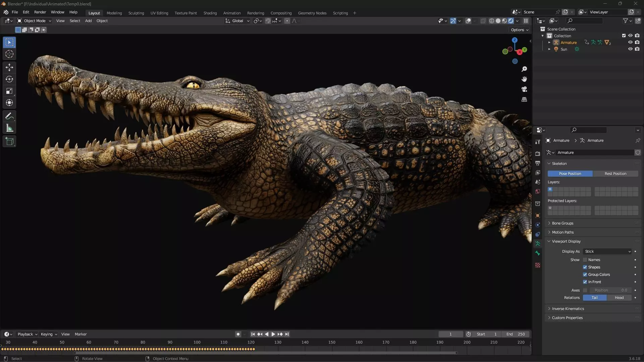Open the Object Constraints properties tab
The height and width of the screenshot is (362, 644).
(x=538, y=234)
